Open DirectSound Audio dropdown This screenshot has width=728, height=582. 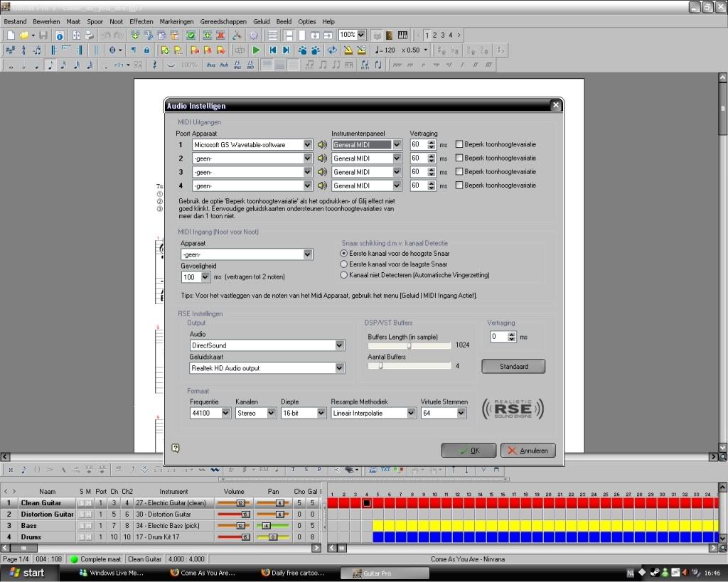click(339, 345)
